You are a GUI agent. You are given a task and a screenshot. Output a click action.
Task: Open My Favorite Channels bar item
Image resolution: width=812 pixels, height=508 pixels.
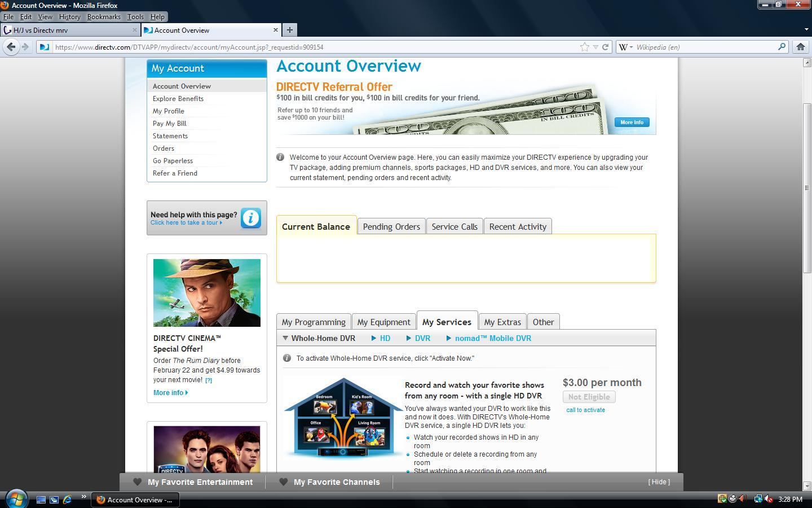(337, 482)
